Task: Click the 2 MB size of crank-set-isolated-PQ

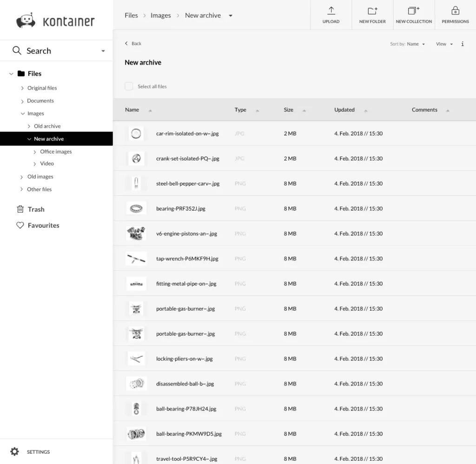Action: 290,159
